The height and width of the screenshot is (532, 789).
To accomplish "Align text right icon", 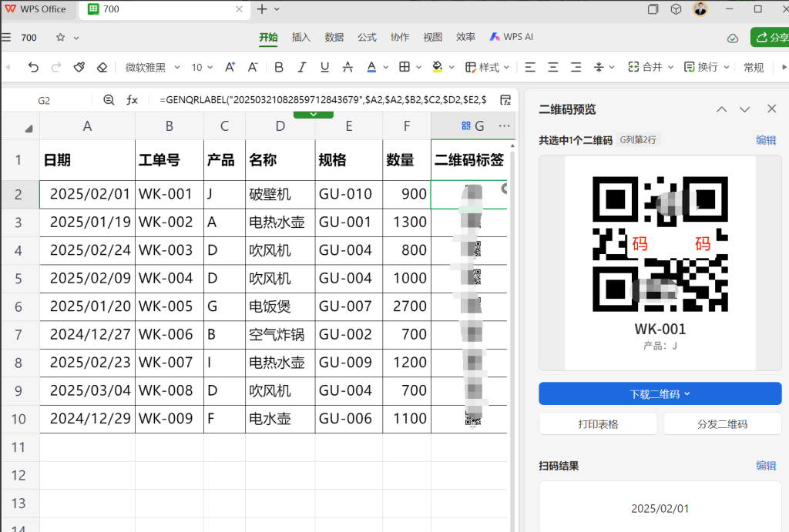I will pyautogui.click(x=576, y=67).
